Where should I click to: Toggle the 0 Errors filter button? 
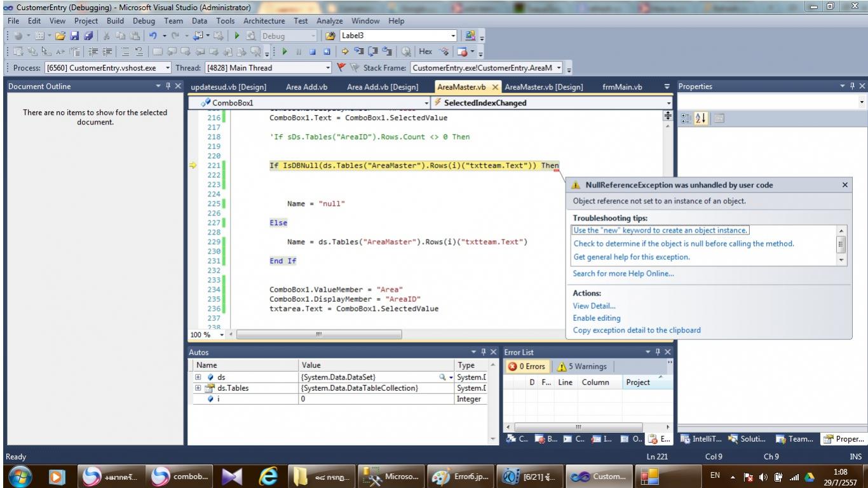click(528, 366)
